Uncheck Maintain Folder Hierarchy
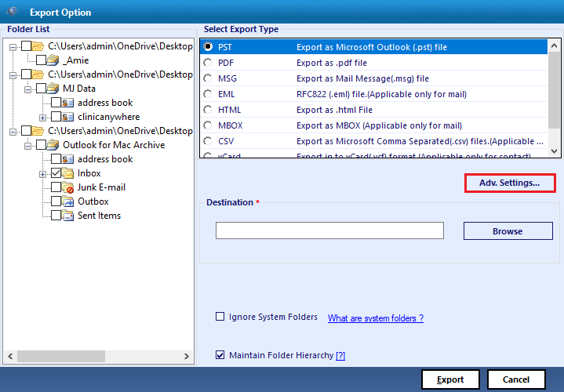The image size is (564, 392). 220,355
